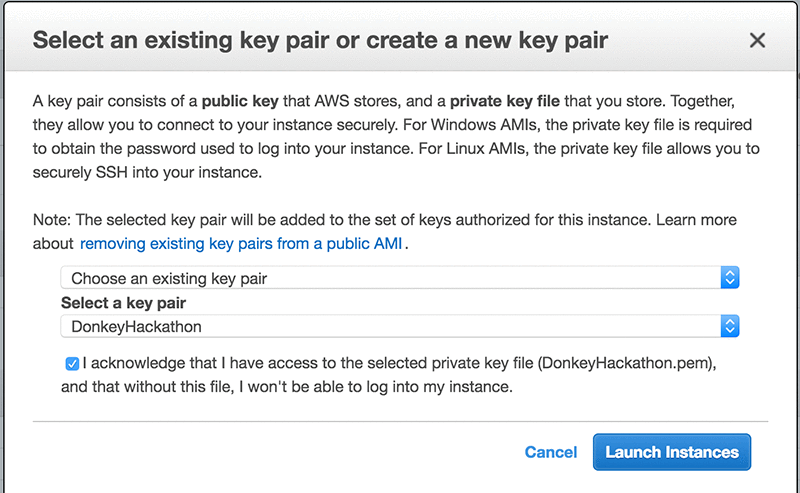Close the key pair dialog with the X
This screenshot has height=493, width=800.
click(x=757, y=40)
